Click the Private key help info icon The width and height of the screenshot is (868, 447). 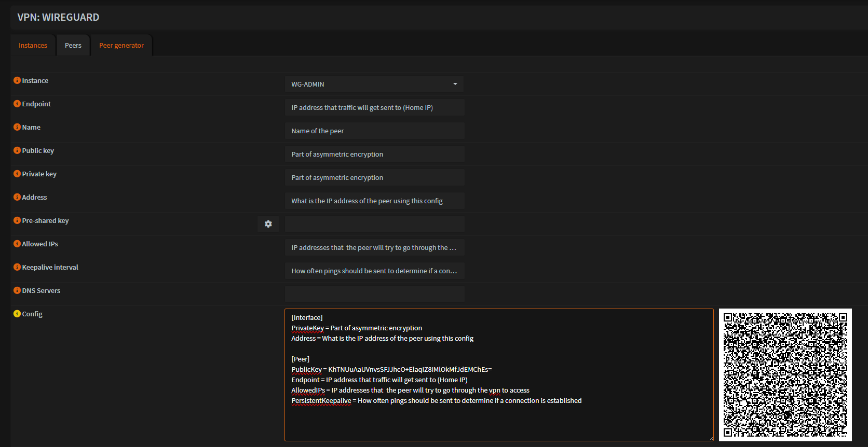(x=17, y=174)
